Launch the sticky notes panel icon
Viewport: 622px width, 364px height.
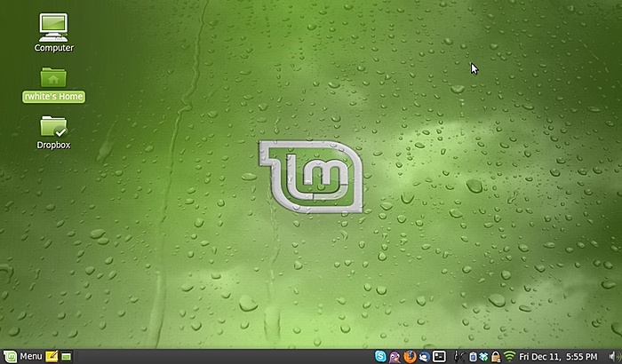[52, 357]
